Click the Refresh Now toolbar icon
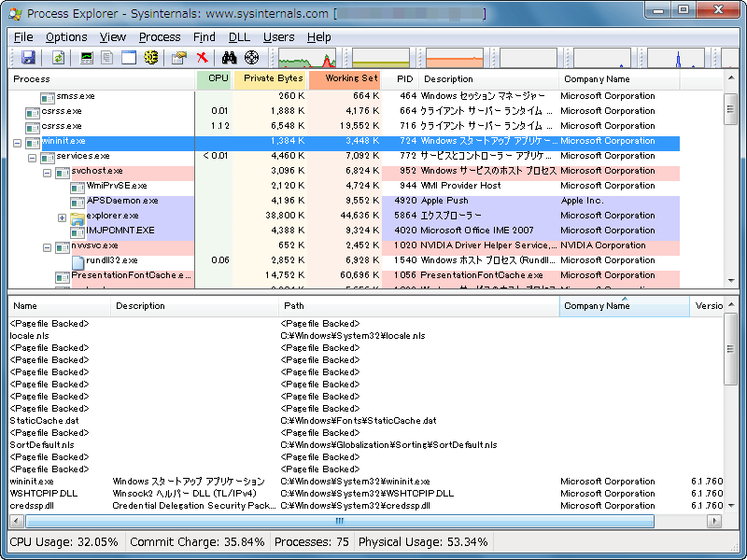 point(58,58)
